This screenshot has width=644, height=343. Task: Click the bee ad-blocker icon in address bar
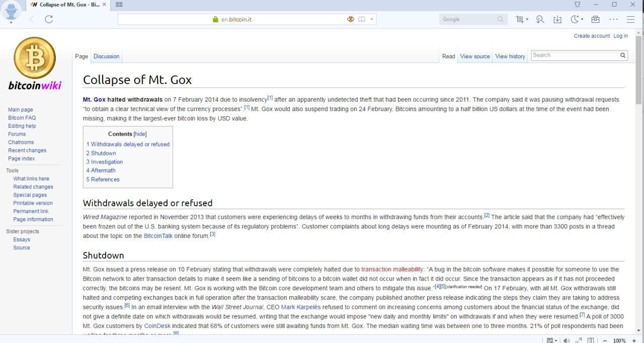coord(351,19)
